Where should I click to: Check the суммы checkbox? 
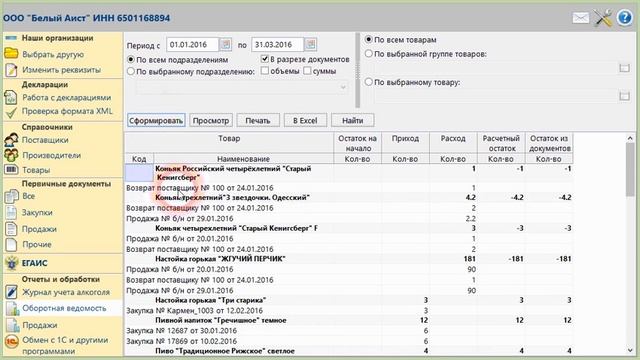pos(307,71)
